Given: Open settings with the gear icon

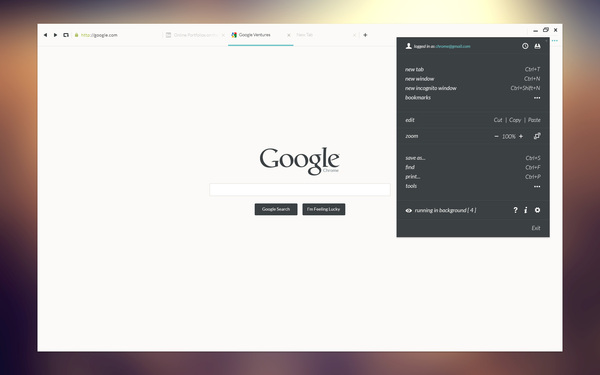Looking at the screenshot, I should [x=537, y=210].
